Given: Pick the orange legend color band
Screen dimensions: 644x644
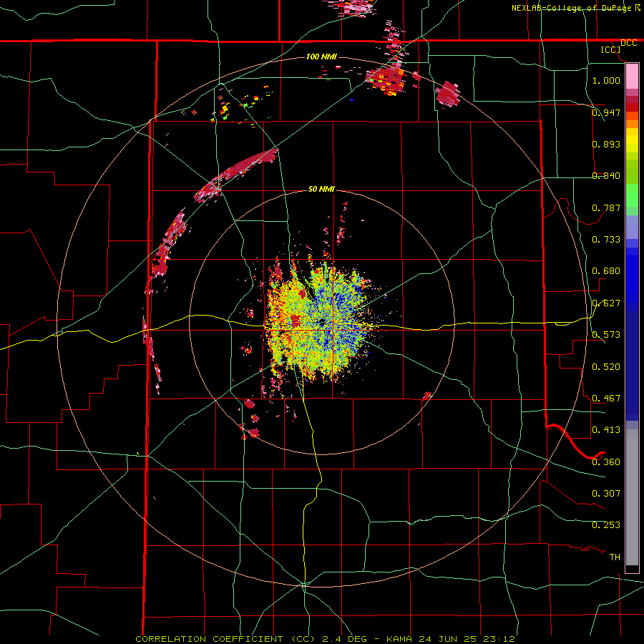Looking at the screenshot, I should coord(632,124).
